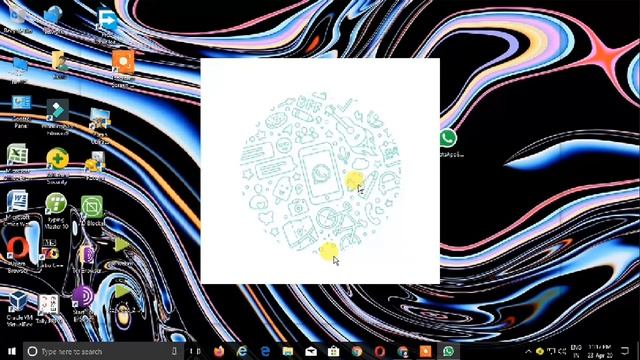Click the Windows Start button
The height and width of the screenshot is (360, 640).
point(11,351)
